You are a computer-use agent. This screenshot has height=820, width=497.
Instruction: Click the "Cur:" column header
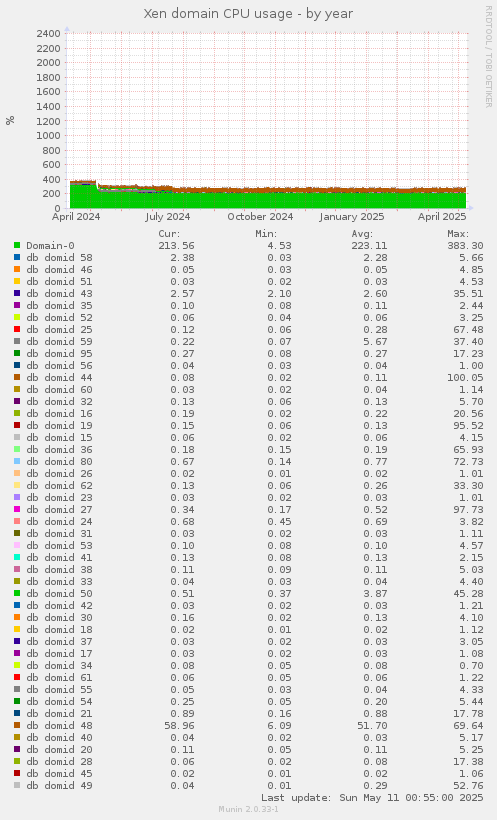(169, 234)
